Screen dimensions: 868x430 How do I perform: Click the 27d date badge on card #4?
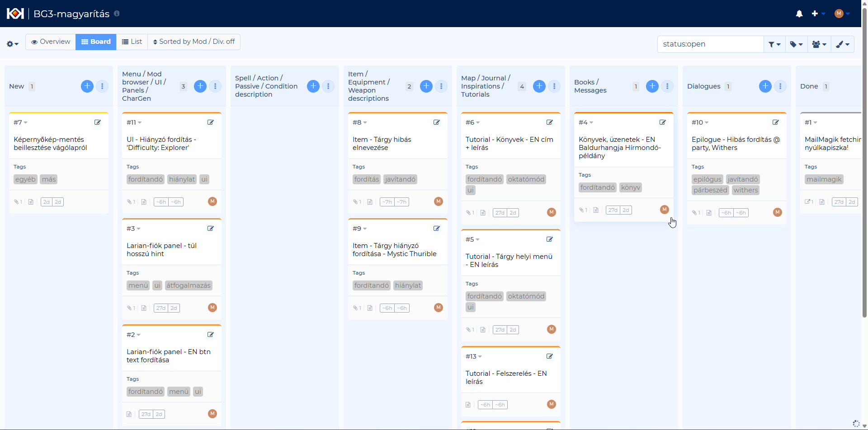pos(613,210)
